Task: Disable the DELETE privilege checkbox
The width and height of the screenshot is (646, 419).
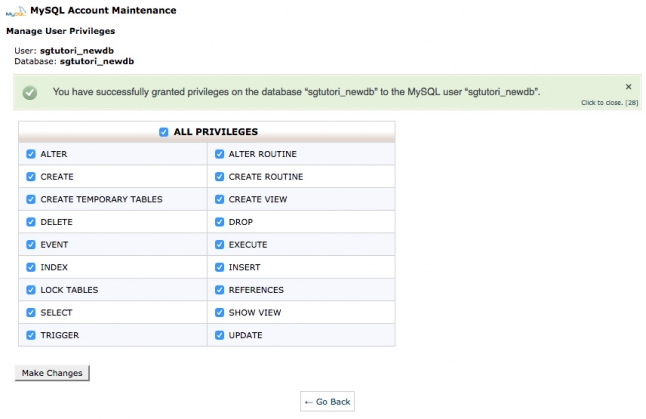Action: point(30,222)
